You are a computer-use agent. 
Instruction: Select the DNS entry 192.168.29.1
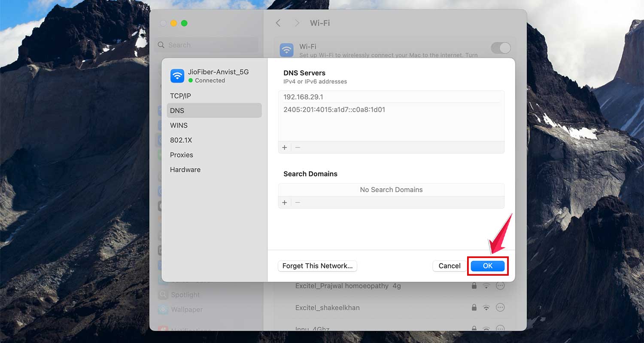tap(303, 97)
